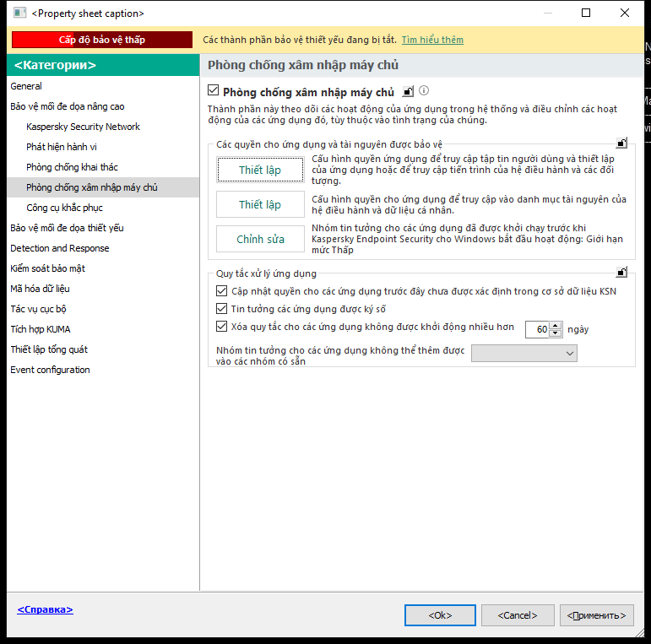Viewport: 651px width, 644px height.
Task: Open the Nhóm tin tưởng dropdown list
Action: [524, 354]
